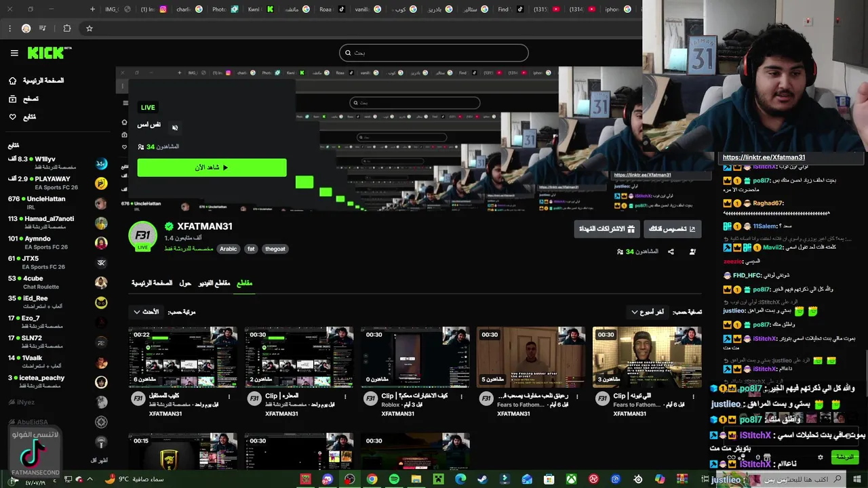
Task: Open the Chrome profile avatar
Action: coord(26,28)
